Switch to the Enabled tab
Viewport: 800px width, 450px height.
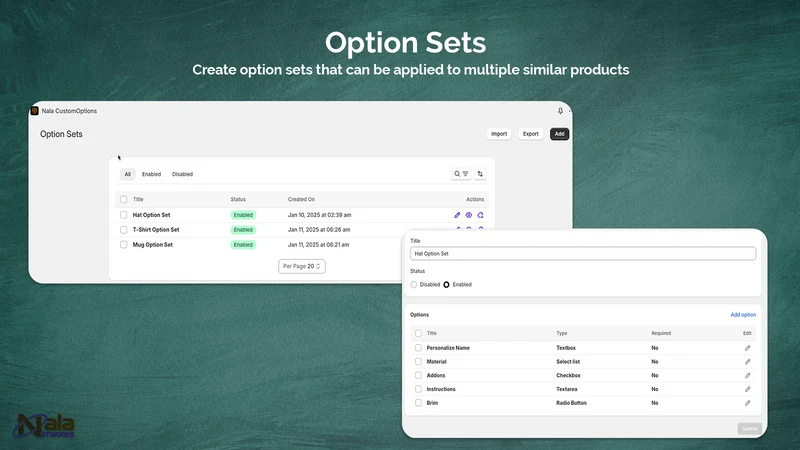[x=152, y=174]
